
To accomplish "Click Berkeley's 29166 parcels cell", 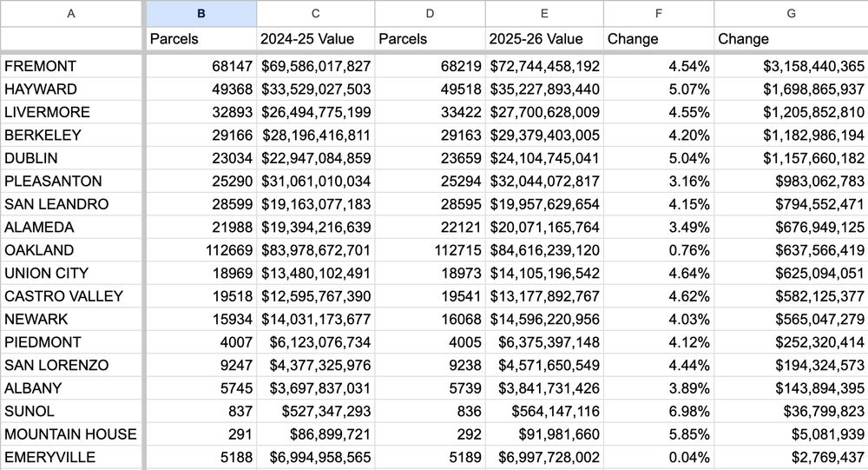I will (201, 136).
